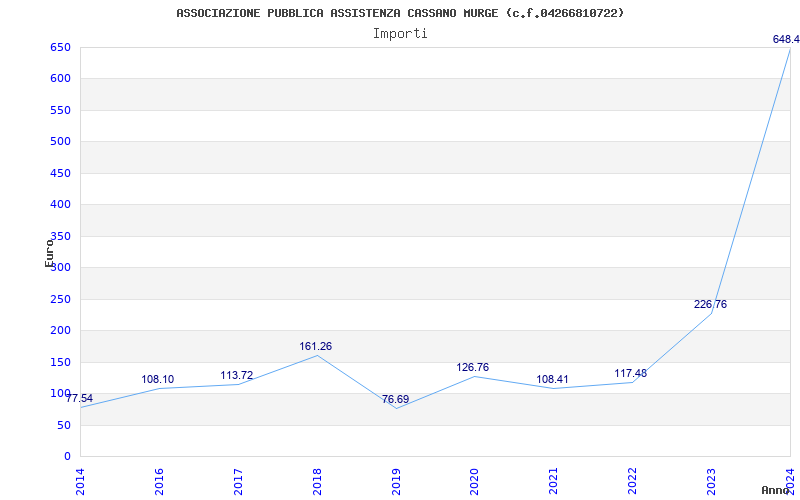Click the 648.4 data label for 2024
This screenshot has height=500, width=800.
point(785,39)
